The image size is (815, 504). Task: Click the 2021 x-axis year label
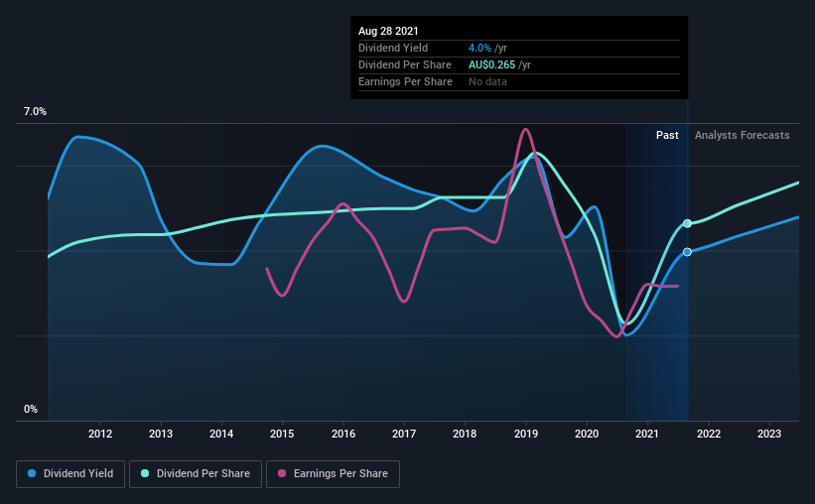tap(647, 434)
